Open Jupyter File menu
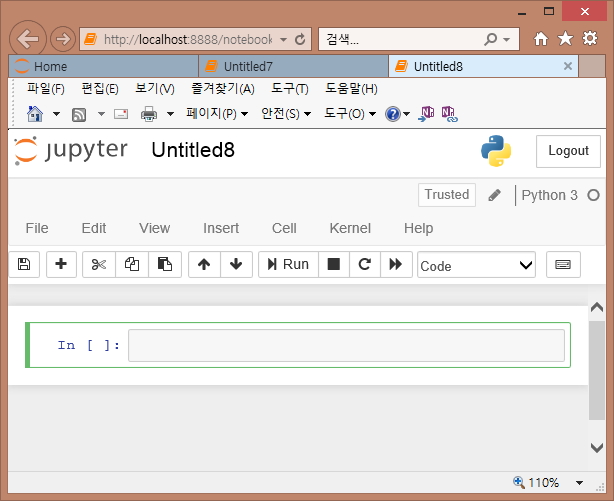 point(37,228)
